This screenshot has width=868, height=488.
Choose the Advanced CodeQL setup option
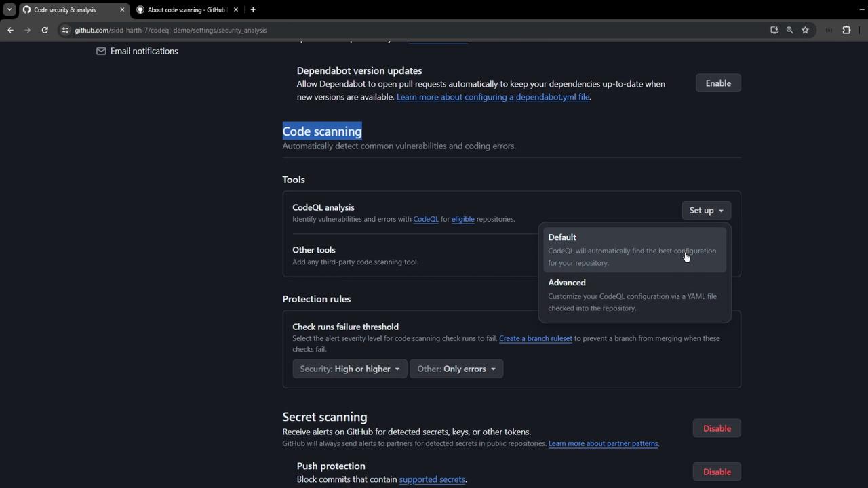(x=635, y=295)
